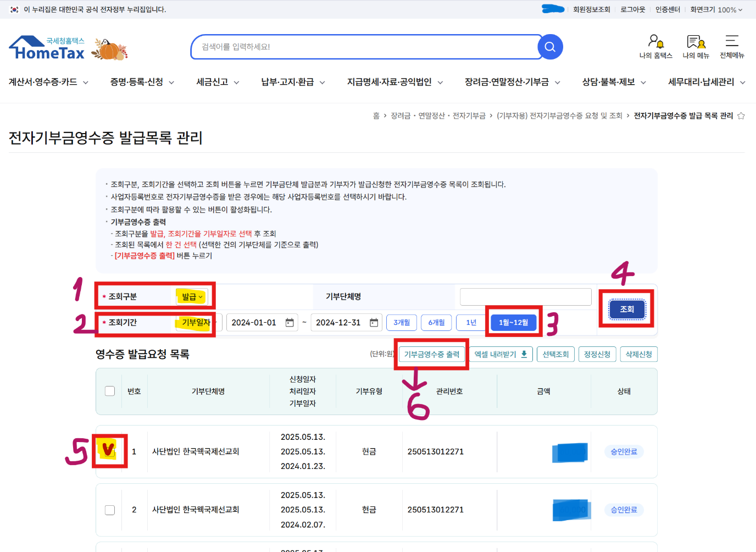
Task: Open 전체메뉴 with the hamburger icon
Action: click(732, 41)
